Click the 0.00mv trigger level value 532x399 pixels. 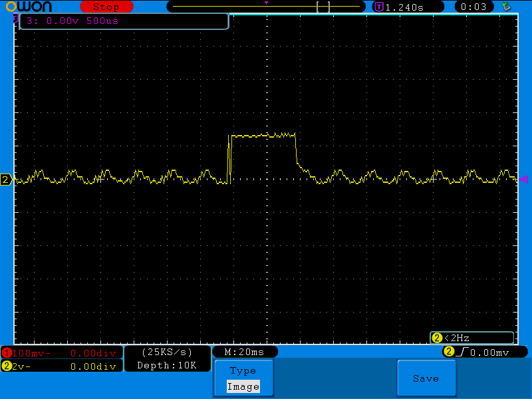[x=489, y=352]
